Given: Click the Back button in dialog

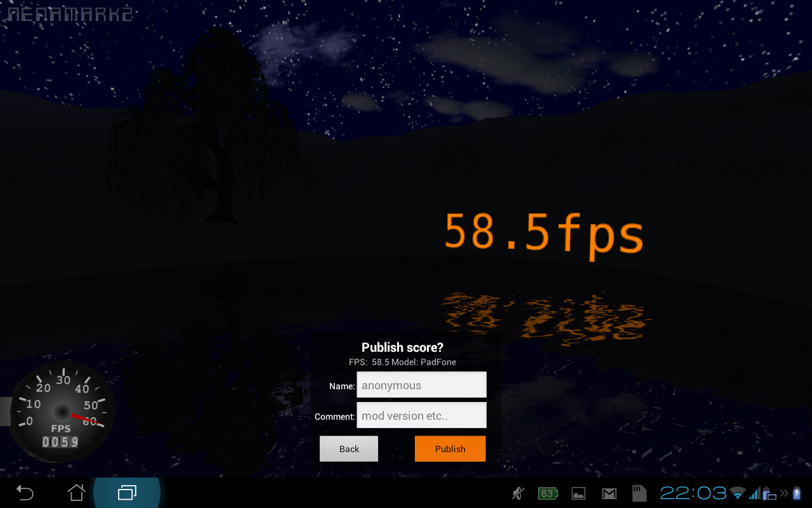Looking at the screenshot, I should (x=349, y=448).
